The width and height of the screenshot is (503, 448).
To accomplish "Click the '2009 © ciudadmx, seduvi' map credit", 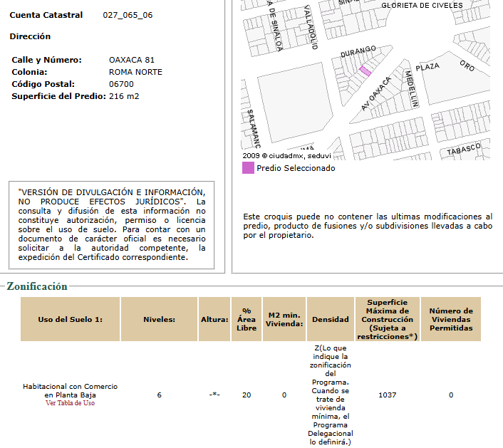I will point(286,155).
